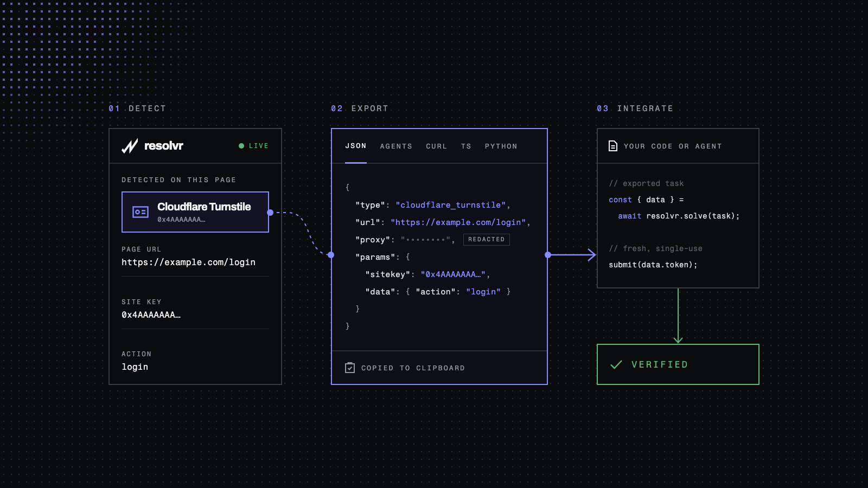Image resolution: width=868 pixels, height=488 pixels.
Task: Click the green downward arrow to Verified
Action: pyautogui.click(x=678, y=316)
